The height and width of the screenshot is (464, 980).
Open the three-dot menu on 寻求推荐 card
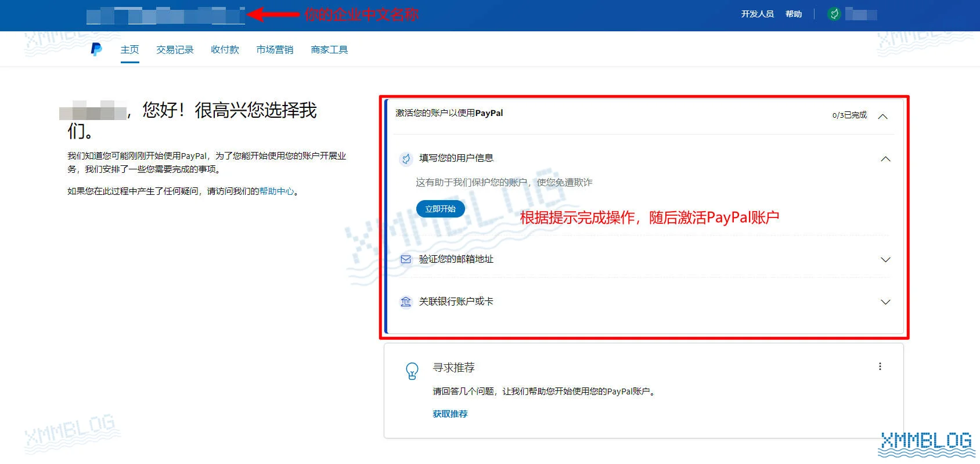[880, 367]
